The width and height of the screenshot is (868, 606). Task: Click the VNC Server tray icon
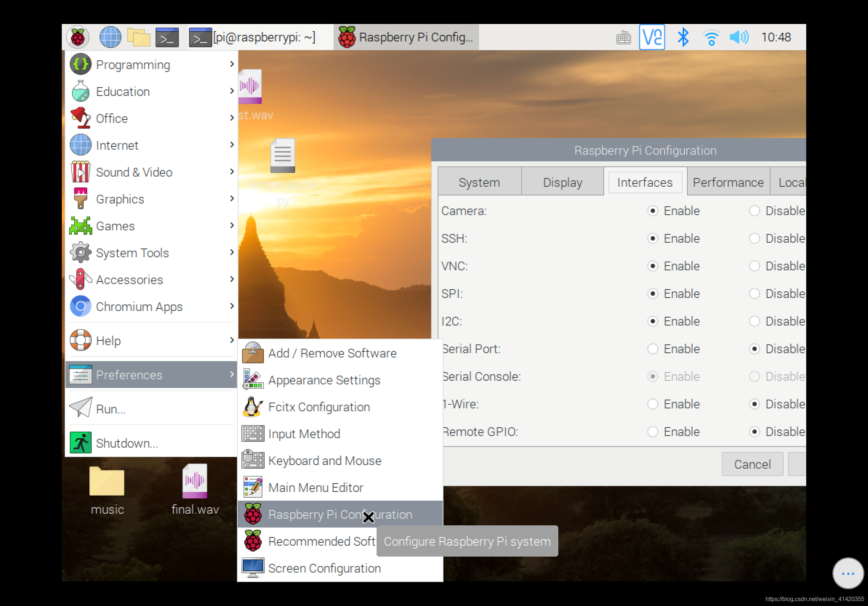tap(652, 37)
